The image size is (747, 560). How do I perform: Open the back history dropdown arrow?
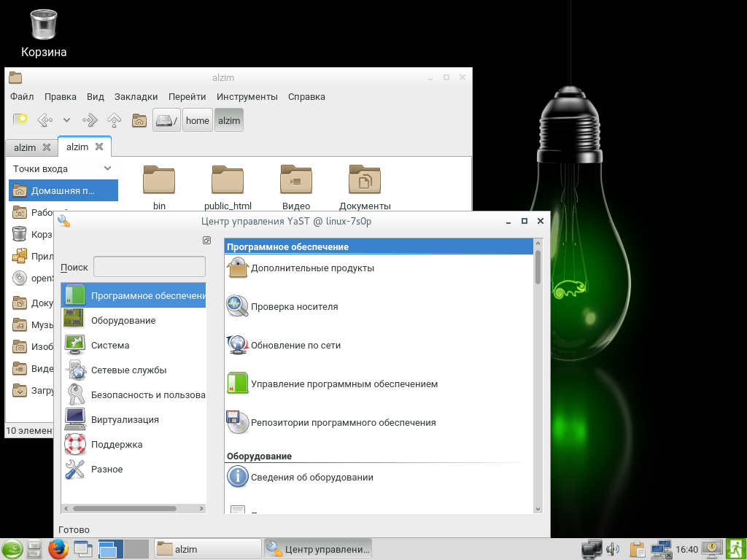coord(66,120)
